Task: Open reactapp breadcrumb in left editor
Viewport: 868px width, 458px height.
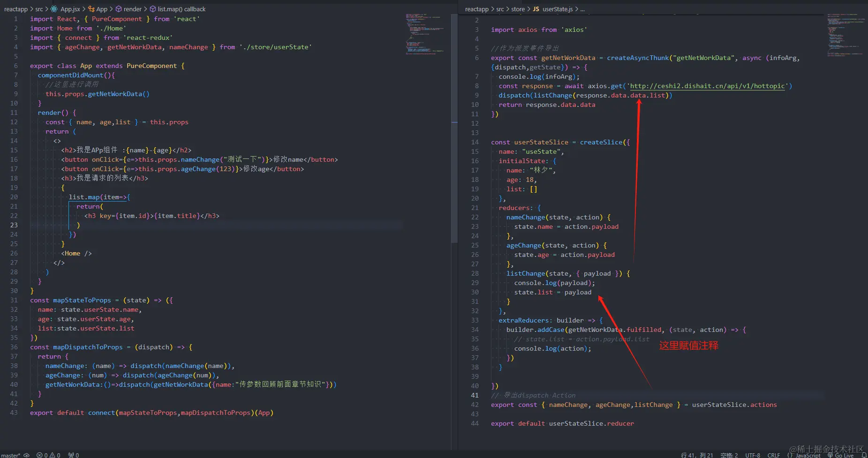Action: click(16, 9)
